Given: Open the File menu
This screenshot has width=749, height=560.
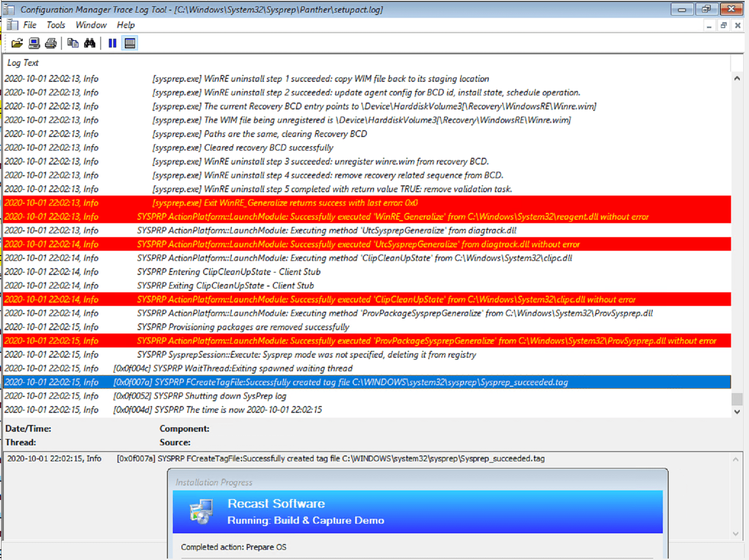Looking at the screenshot, I should click(x=30, y=25).
